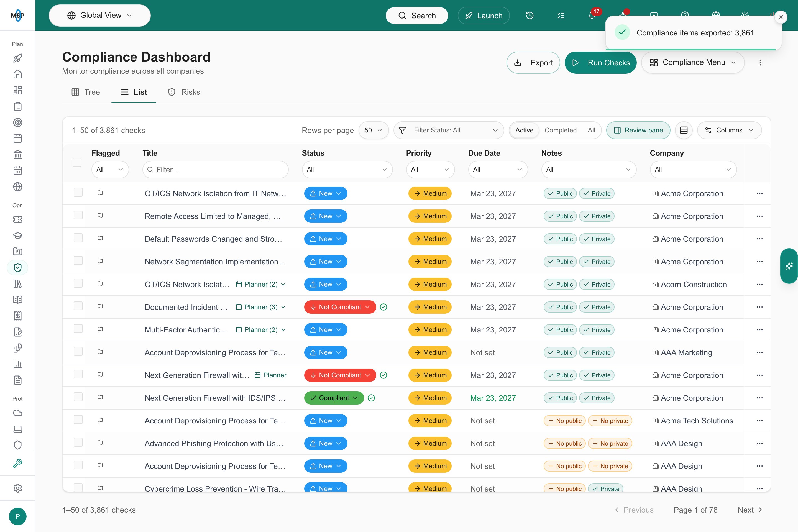This screenshot has width=798, height=532.
Task: Check the Default Passwords Changed row checkbox
Action: [x=78, y=238]
